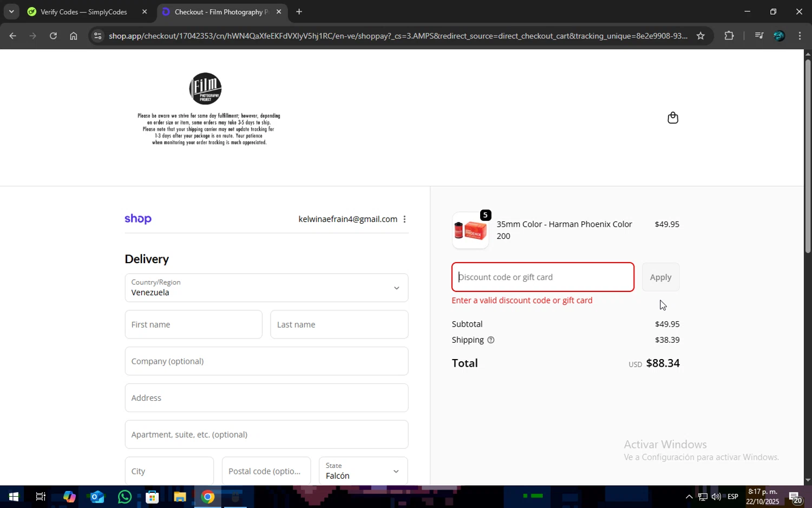The width and height of the screenshot is (812, 508).
Task: Open Task View on the taskbar
Action: point(41,497)
